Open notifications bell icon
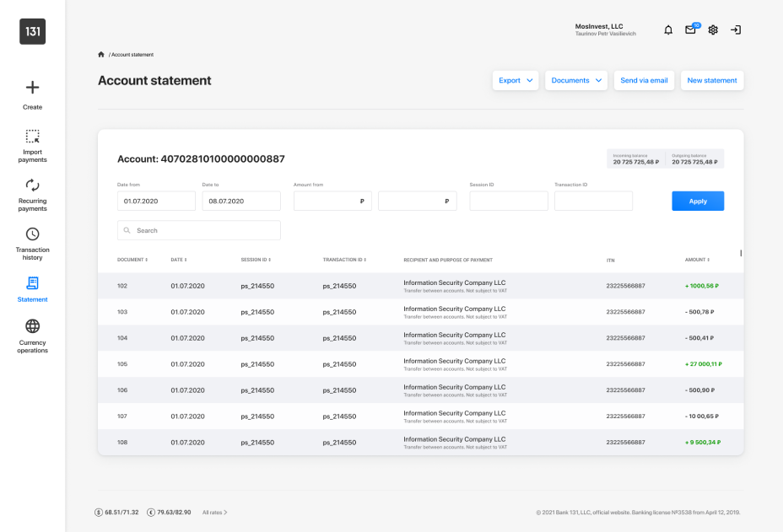Image resolution: width=783 pixels, height=532 pixels. pyautogui.click(x=668, y=30)
